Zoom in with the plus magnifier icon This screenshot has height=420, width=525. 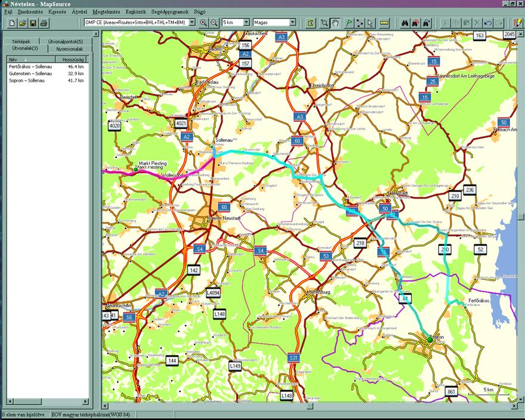(x=203, y=23)
